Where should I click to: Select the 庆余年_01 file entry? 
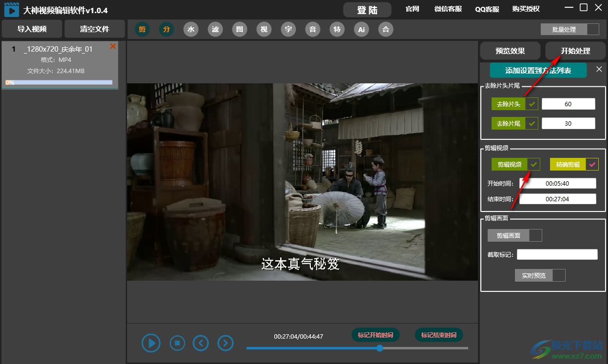click(x=60, y=65)
